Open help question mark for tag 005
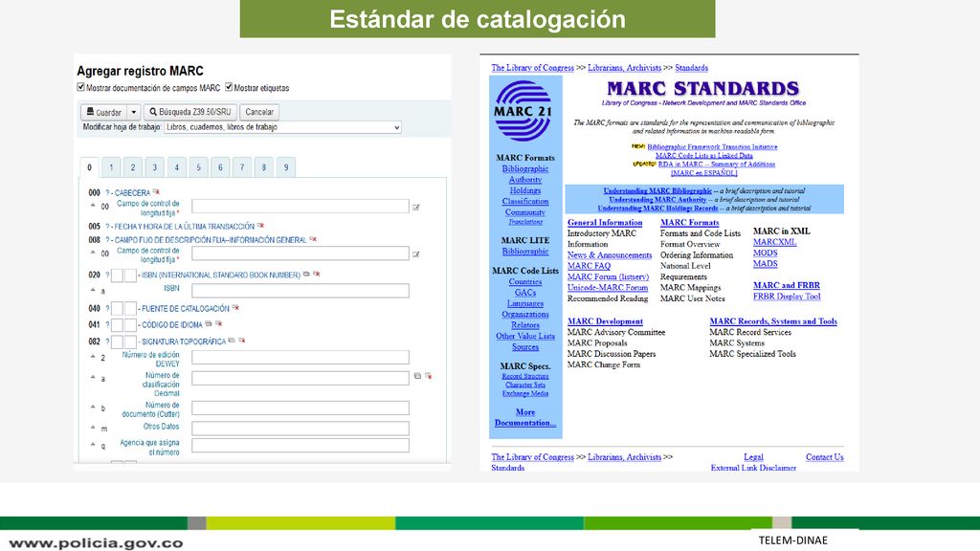 pos(107,226)
